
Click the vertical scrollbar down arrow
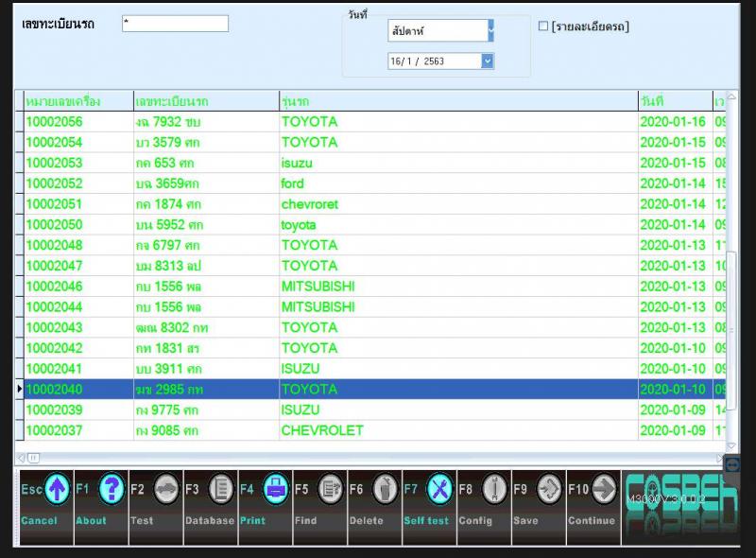pos(731,445)
